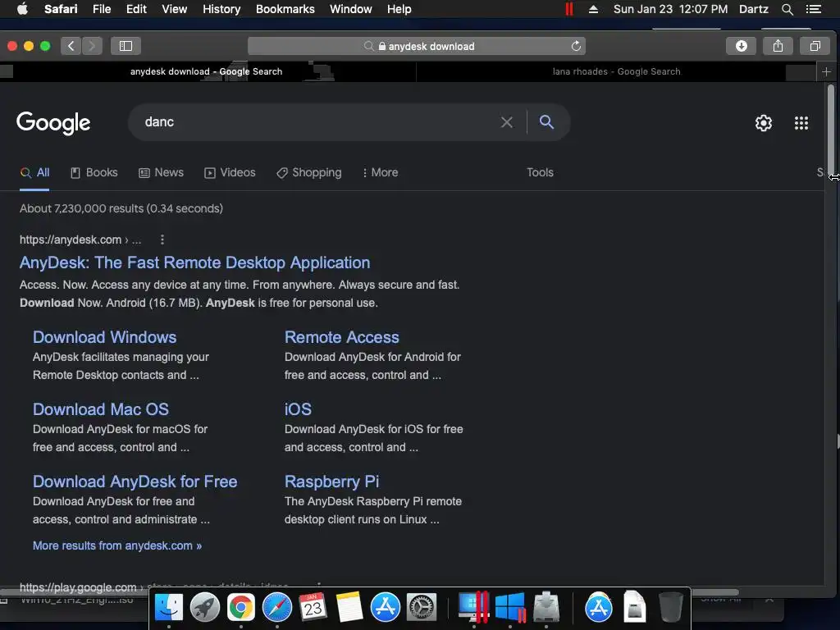Show all tabs overview

click(815, 46)
